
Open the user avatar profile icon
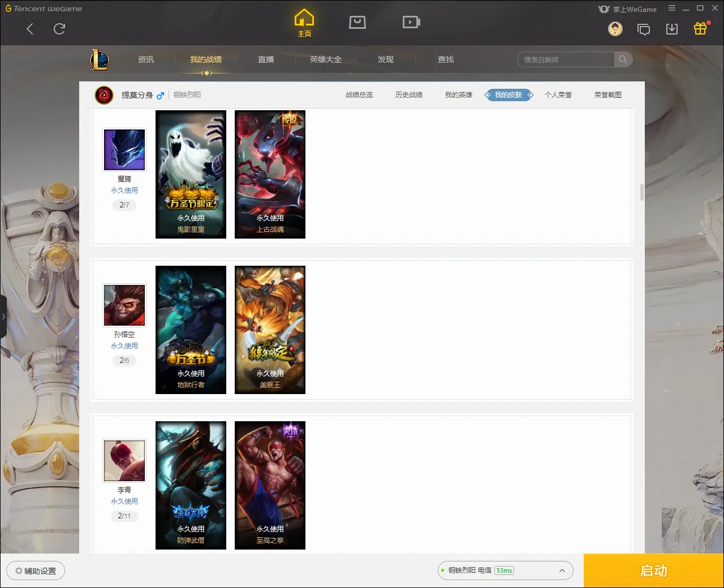tap(615, 28)
